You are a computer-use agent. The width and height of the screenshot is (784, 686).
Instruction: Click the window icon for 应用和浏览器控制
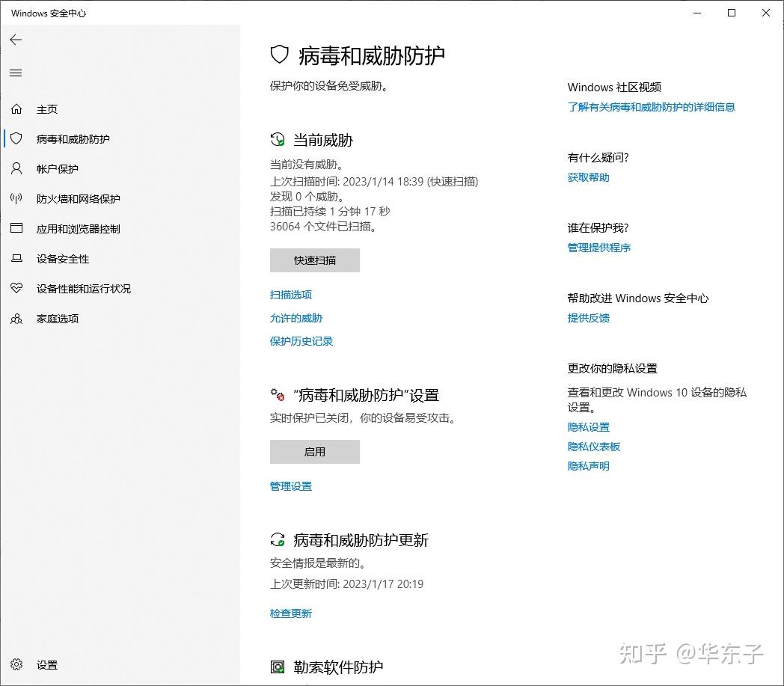(16, 228)
